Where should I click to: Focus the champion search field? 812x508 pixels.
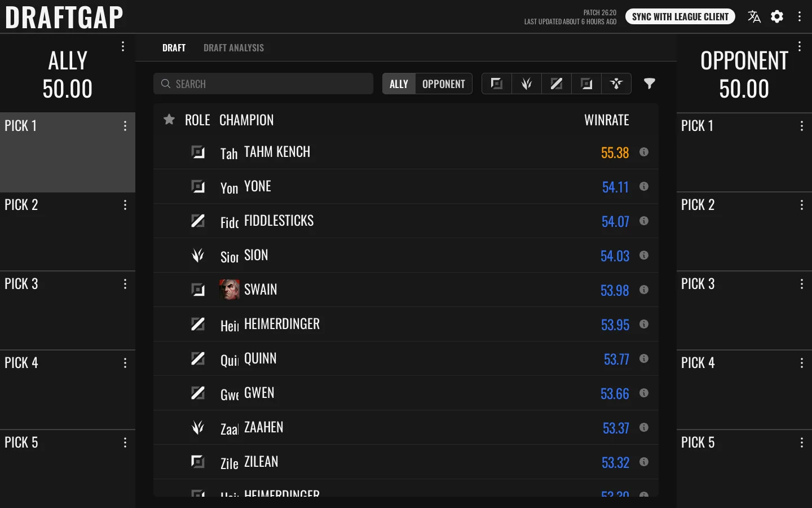(x=263, y=84)
